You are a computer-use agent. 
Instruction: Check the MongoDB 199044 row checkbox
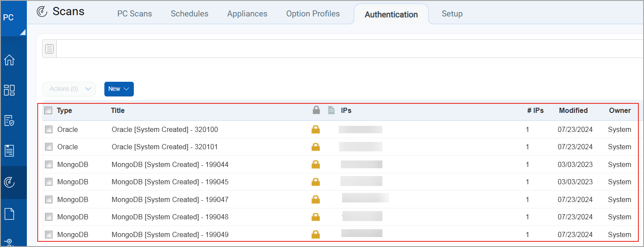click(49, 164)
